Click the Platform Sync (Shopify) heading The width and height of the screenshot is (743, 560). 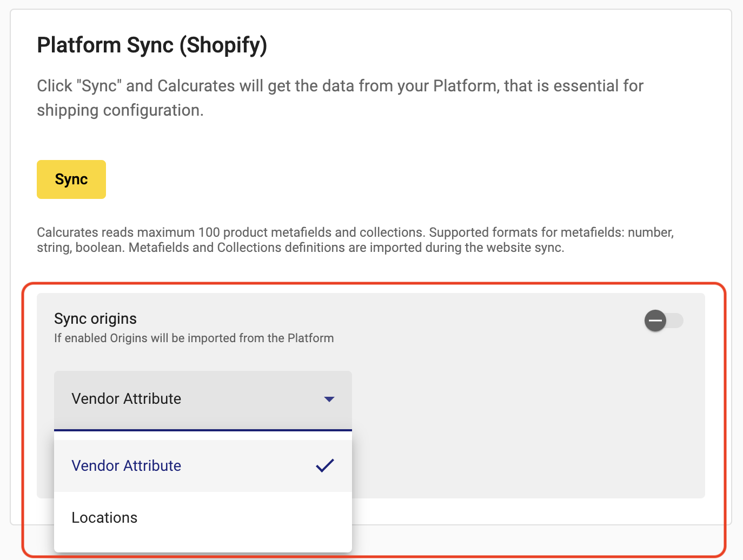[152, 45]
